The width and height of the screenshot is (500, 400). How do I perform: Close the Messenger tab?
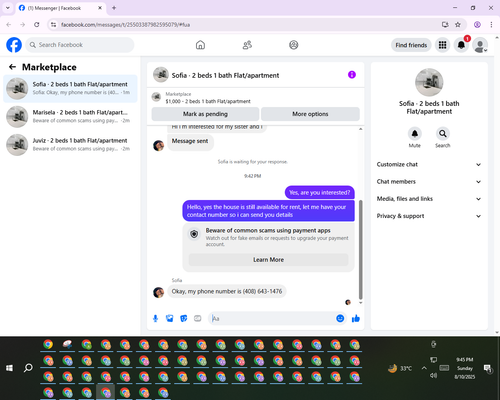tap(100, 8)
